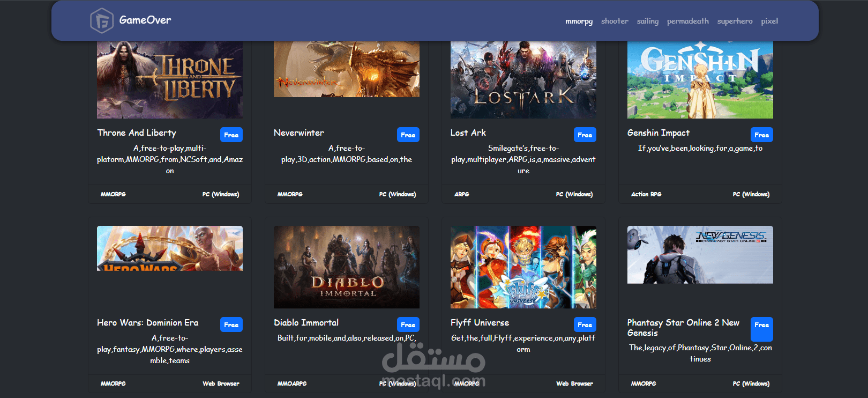Click the Hero Wars: Dominion Era title

point(148,322)
